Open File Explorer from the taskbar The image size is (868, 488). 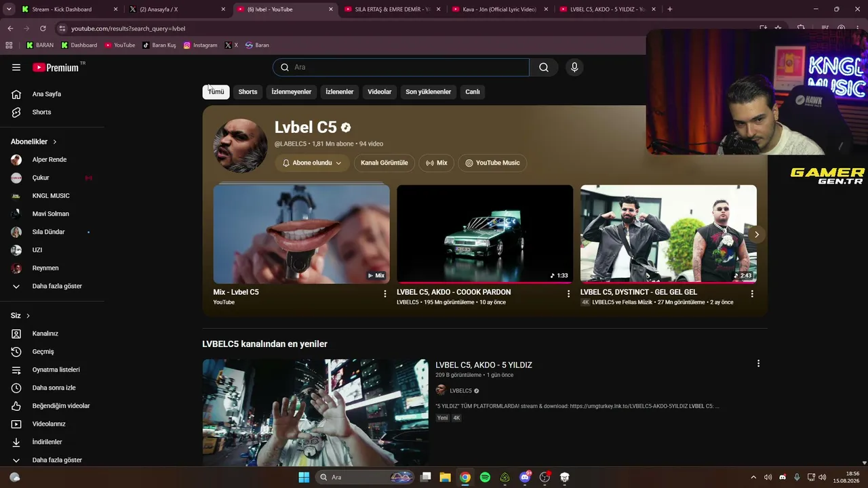pos(445,477)
